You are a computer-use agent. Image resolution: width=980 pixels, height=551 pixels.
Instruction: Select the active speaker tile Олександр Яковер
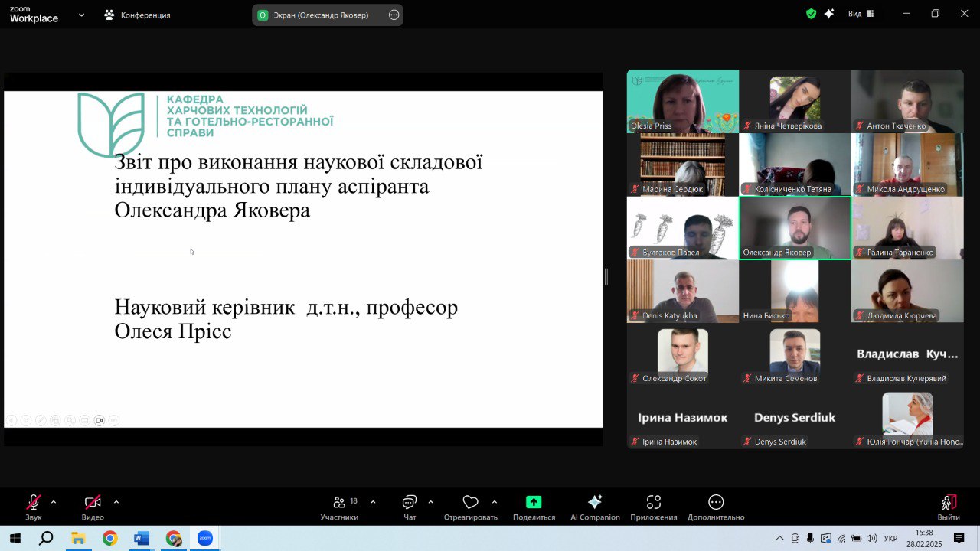coord(795,228)
